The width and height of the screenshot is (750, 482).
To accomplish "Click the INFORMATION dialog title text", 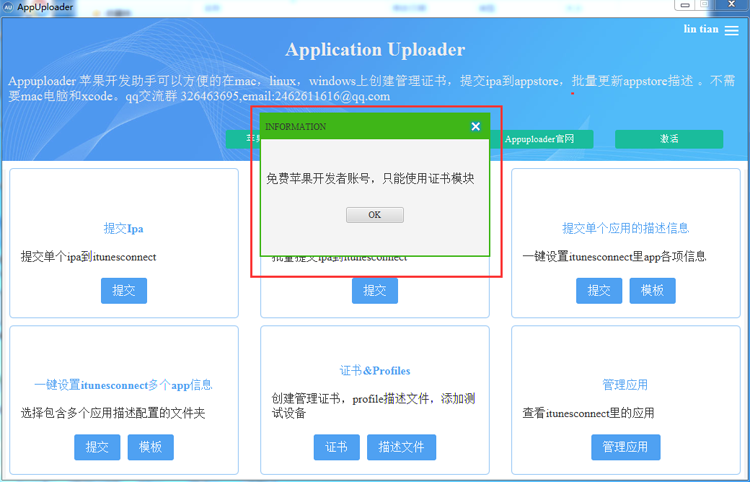I will coord(296,127).
